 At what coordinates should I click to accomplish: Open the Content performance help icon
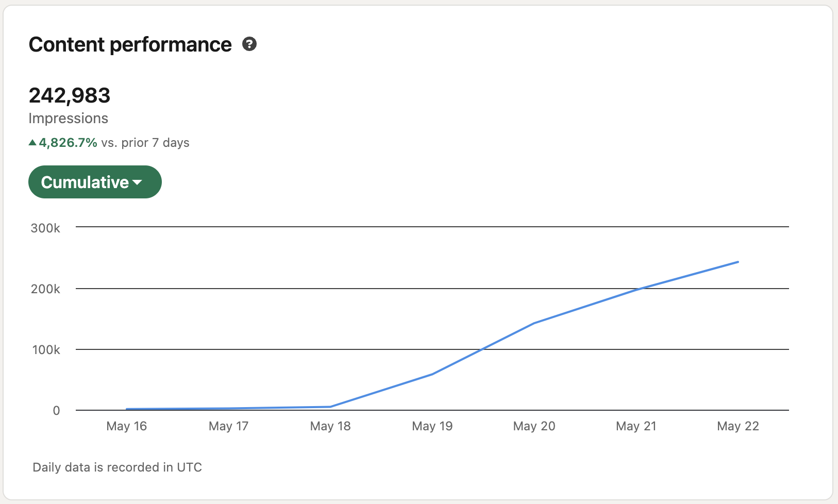point(249,44)
